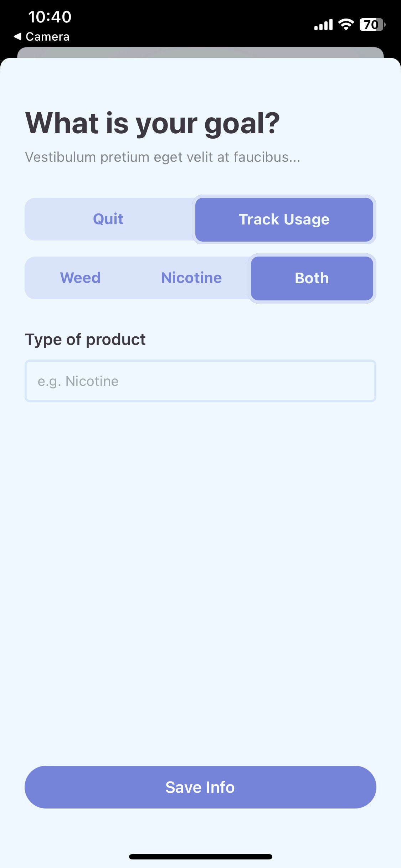Tap the battery level indicator
This screenshot has height=868, width=401.
[372, 25]
